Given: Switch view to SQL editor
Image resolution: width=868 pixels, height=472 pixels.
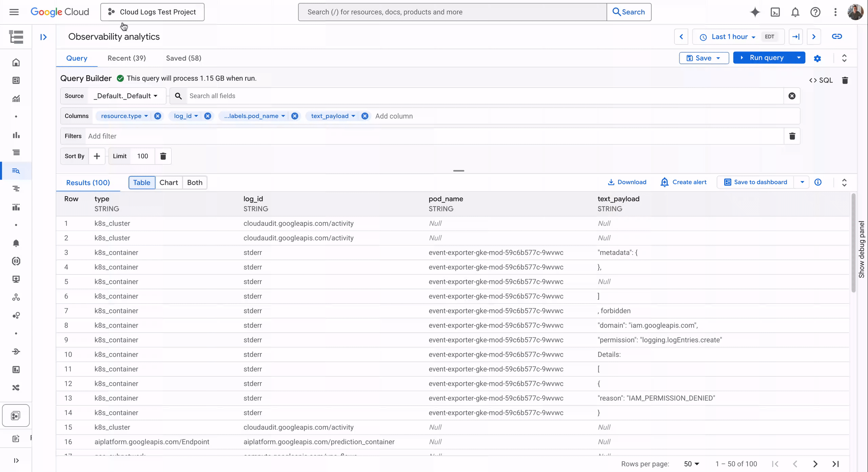Looking at the screenshot, I should [x=821, y=80].
